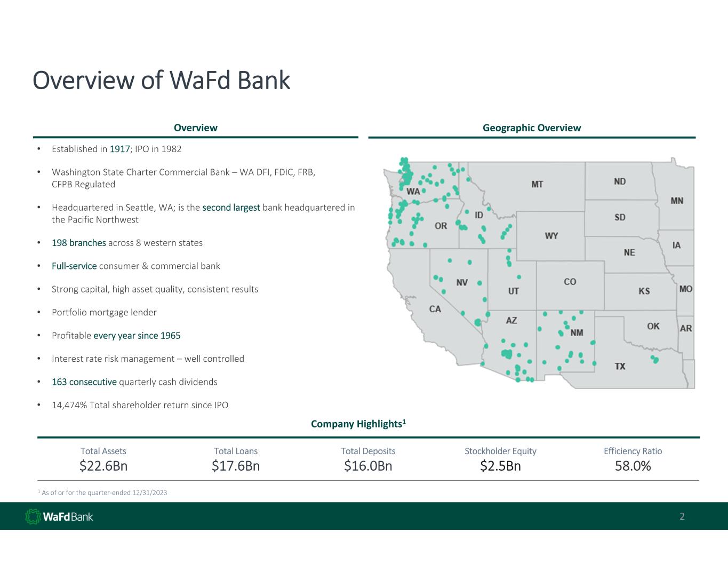Select the 'Overview' section header
The width and height of the screenshot is (728, 563).
point(195,128)
